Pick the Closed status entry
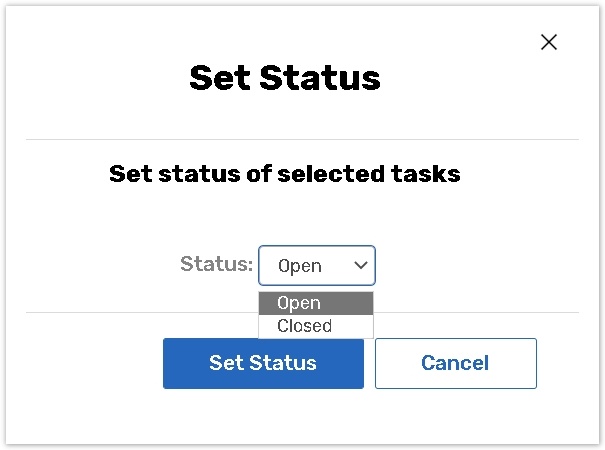The height and width of the screenshot is (450, 605). click(x=305, y=326)
